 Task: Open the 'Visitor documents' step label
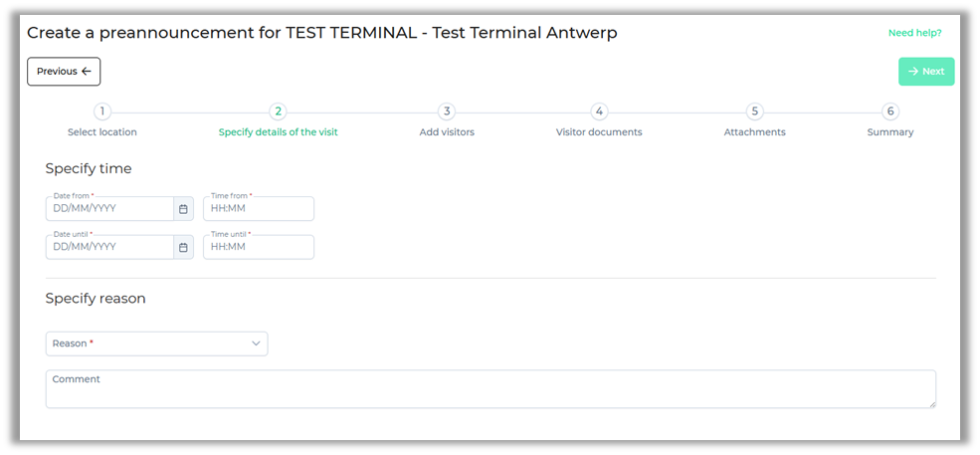click(x=599, y=132)
